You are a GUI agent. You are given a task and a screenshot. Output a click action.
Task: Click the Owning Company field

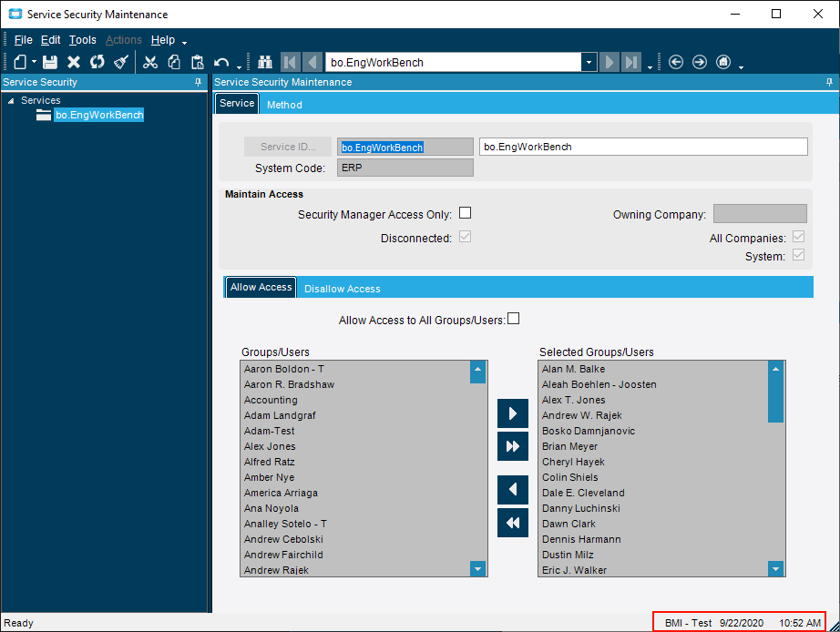pos(760,213)
